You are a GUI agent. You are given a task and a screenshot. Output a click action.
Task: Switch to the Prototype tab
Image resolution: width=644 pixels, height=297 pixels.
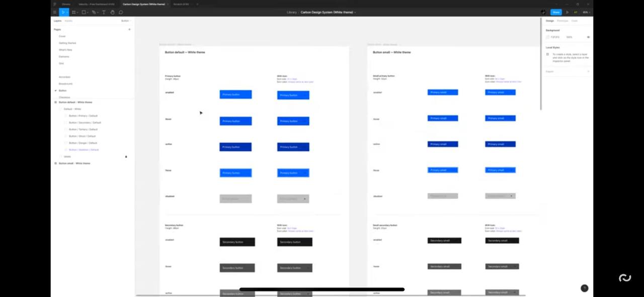coord(562,21)
